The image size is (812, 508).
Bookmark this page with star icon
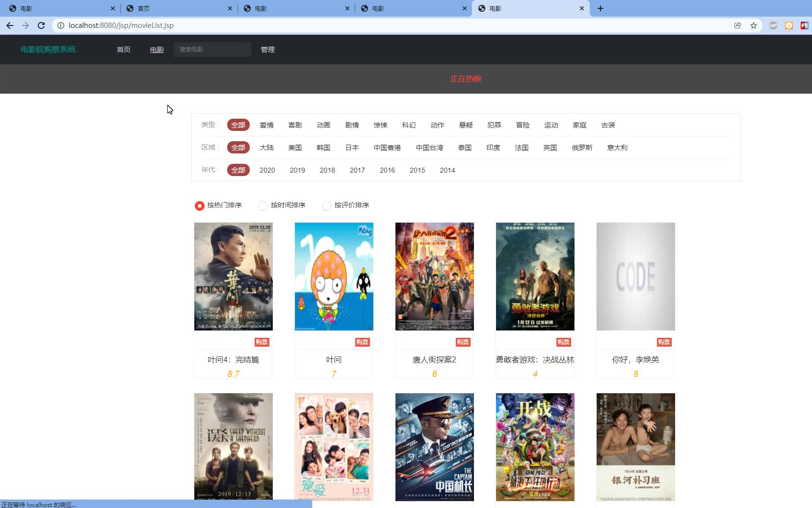[754, 25]
